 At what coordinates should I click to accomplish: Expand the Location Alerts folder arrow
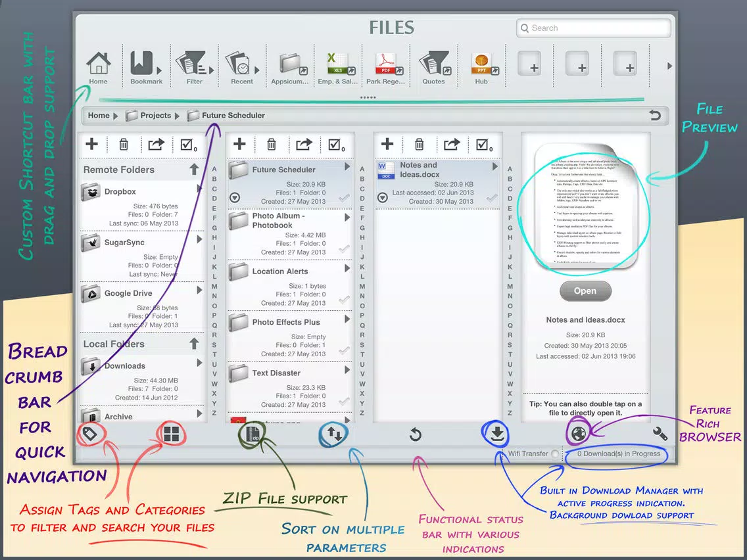(x=347, y=268)
